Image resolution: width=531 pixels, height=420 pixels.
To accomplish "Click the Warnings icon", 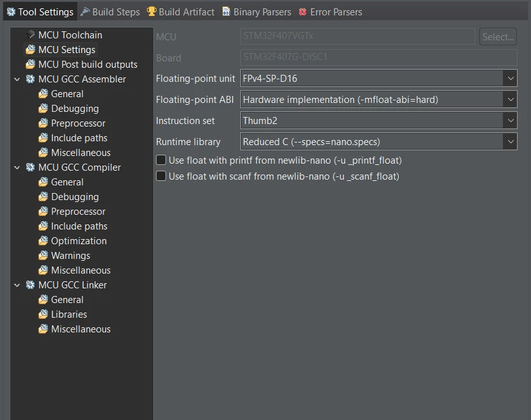I will pos(43,255).
